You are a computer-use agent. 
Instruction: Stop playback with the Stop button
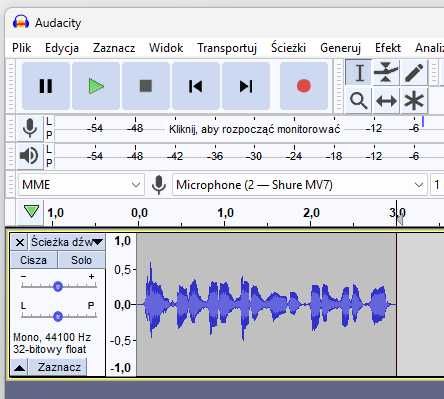146,86
